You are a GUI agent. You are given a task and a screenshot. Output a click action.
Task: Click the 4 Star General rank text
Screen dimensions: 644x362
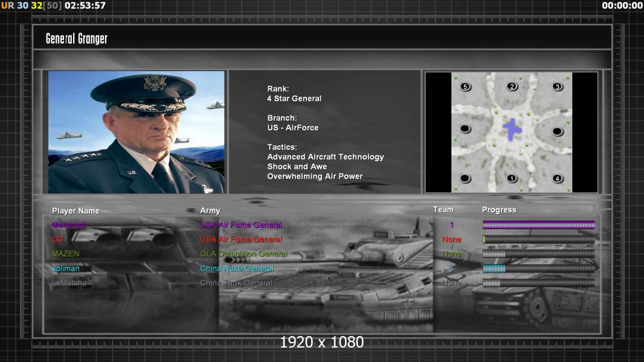(x=294, y=98)
